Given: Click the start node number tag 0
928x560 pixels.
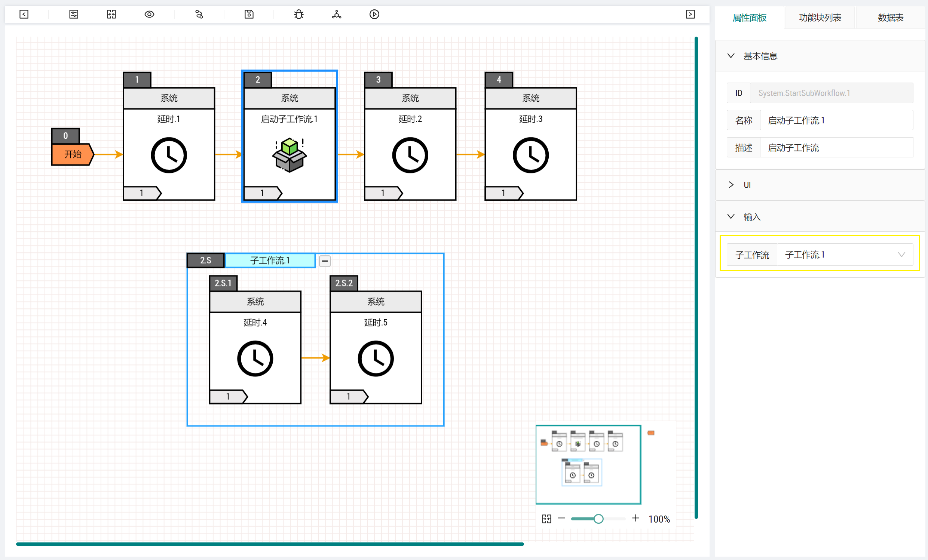Looking at the screenshot, I should [65, 136].
